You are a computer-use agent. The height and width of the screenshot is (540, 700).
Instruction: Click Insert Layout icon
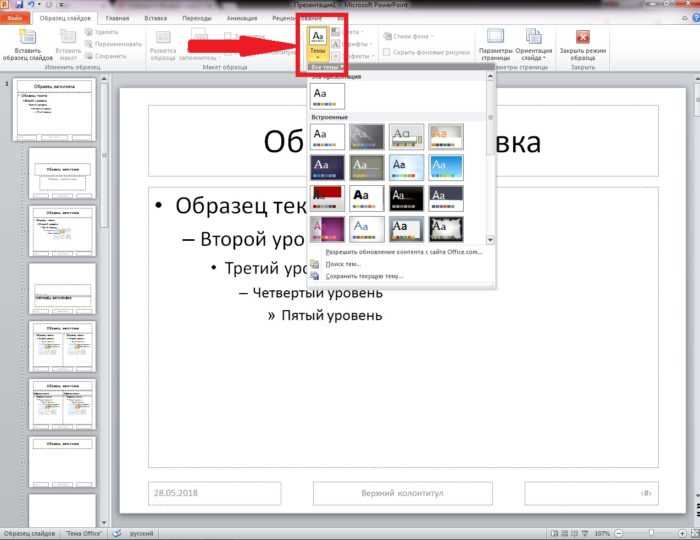pyautogui.click(x=68, y=37)
